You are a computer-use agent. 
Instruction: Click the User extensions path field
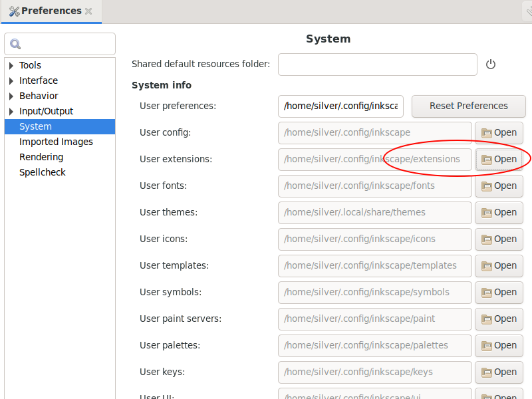pyautogui.click(x=375, y=159)
